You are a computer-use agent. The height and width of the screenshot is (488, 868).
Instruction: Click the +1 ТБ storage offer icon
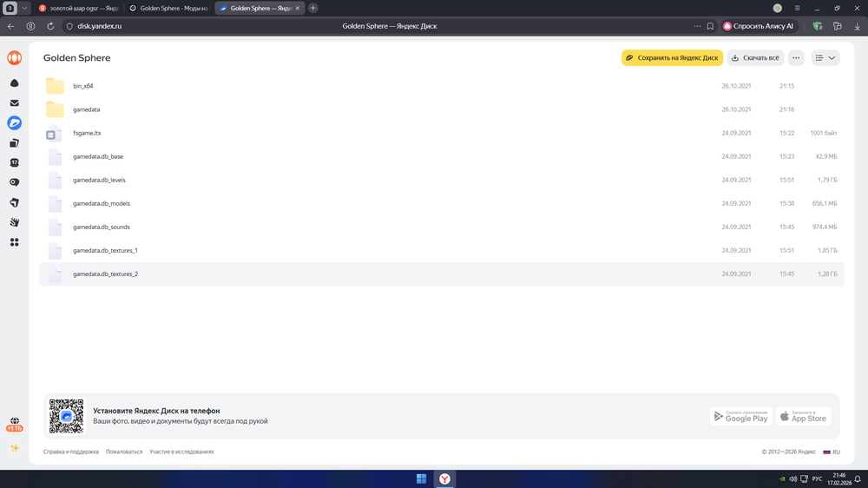(15, 425)
